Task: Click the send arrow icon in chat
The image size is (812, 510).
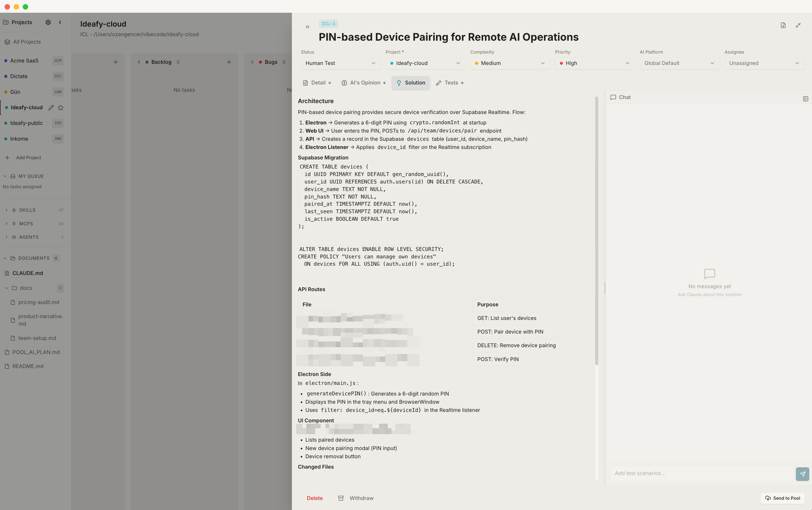Action: click(802, 474)
